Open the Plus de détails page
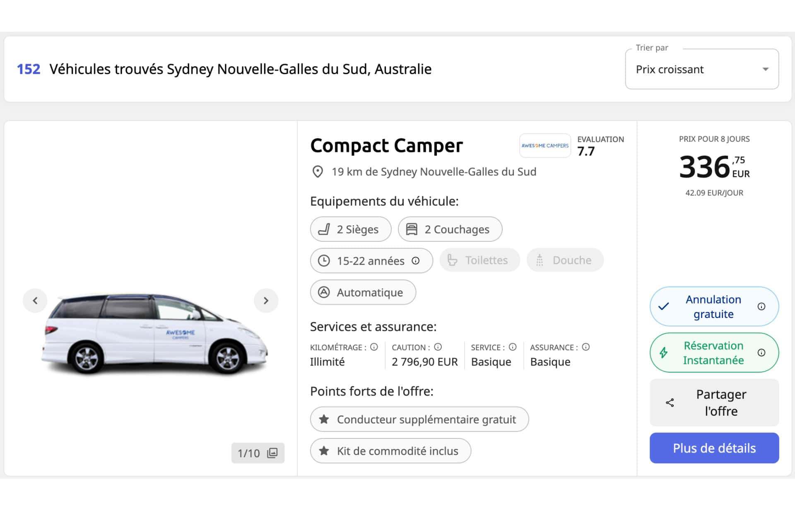795x532 pixels. tap(714, 448)
